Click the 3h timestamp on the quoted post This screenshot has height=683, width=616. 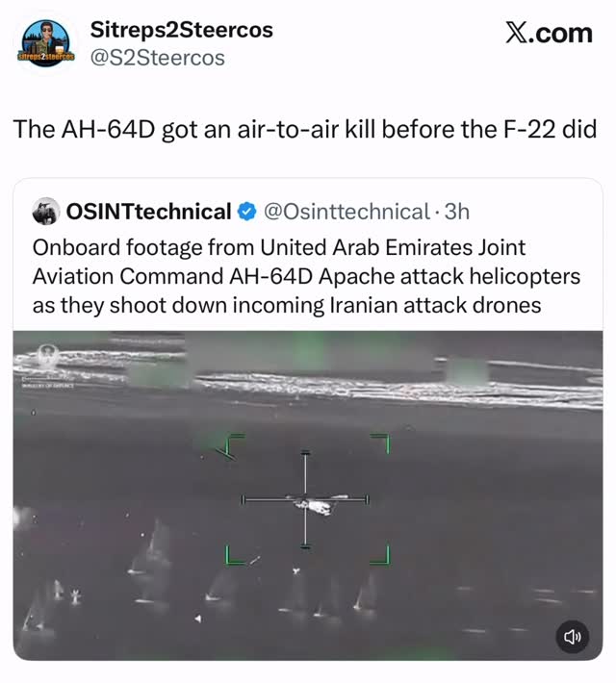457,212
